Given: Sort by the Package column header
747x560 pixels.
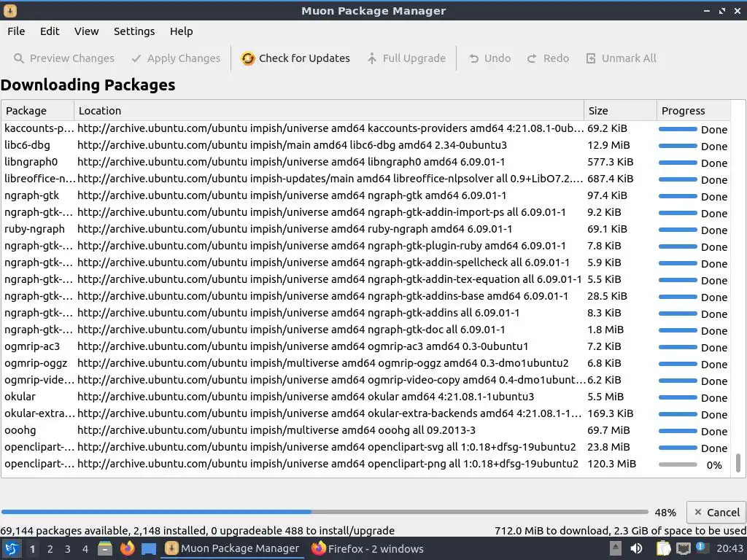Looking at the screenshot, I should (38, 111).
